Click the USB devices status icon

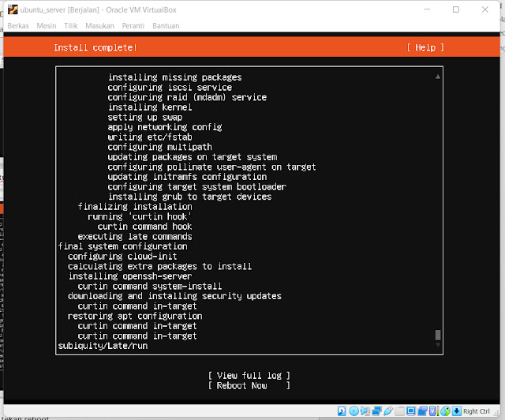388,411
